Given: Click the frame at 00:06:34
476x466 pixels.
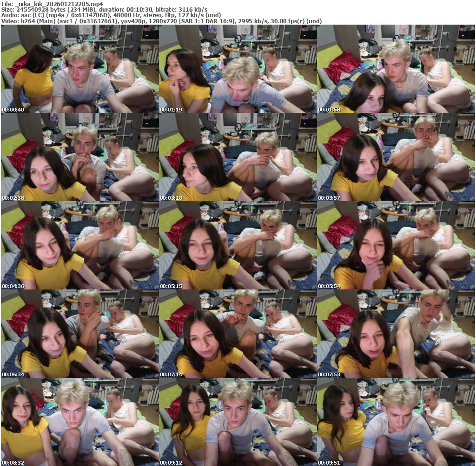Looking at the screenshot, I should pos(79,334).
